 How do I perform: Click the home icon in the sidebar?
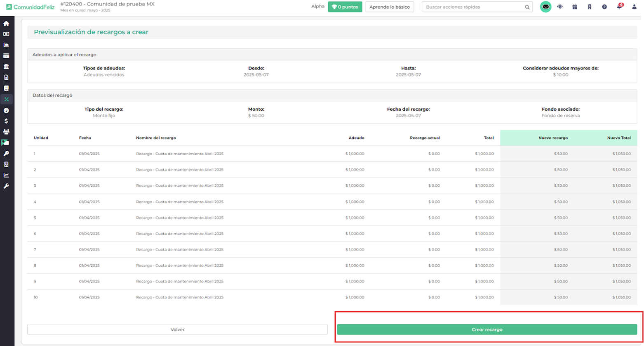6,24
